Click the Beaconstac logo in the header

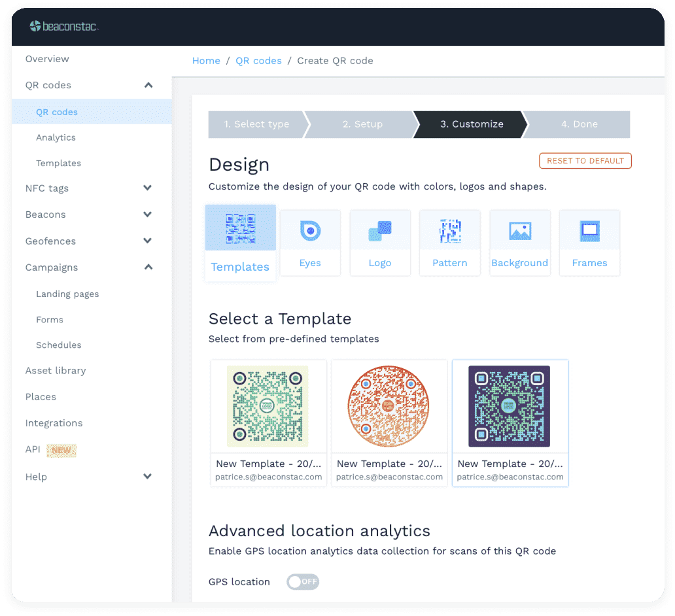click(64, 26)
